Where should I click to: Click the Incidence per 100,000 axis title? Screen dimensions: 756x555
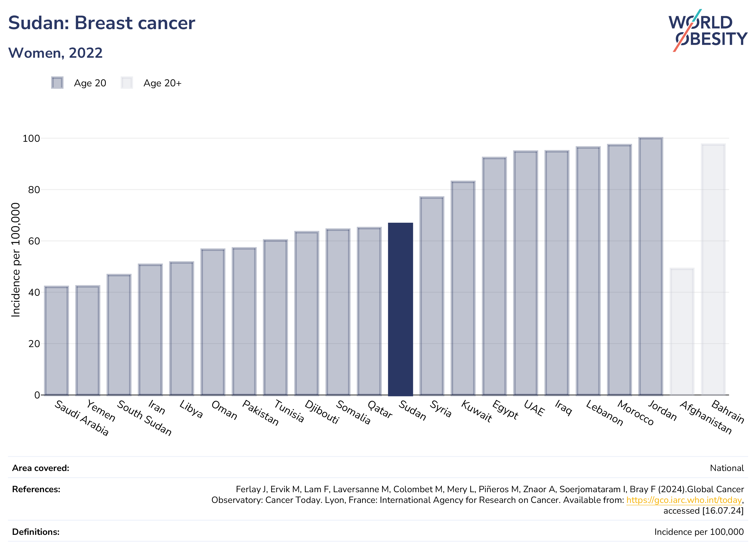(16, 260)
